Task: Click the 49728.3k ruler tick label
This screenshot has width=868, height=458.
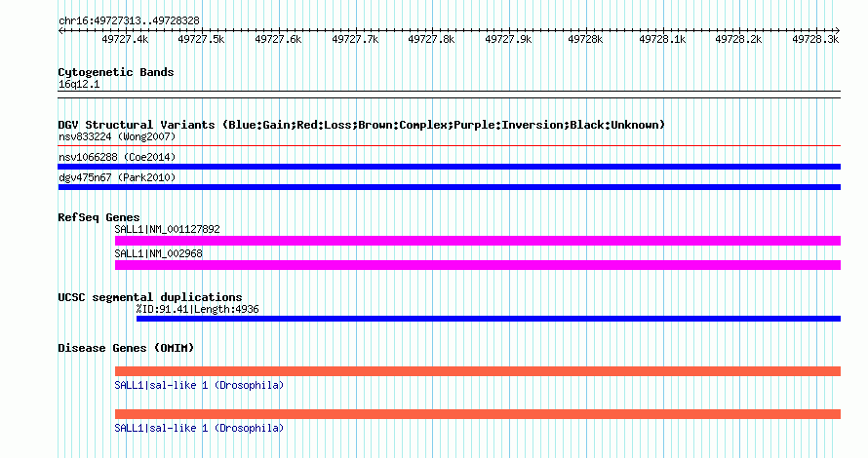Action: [815, 39]
